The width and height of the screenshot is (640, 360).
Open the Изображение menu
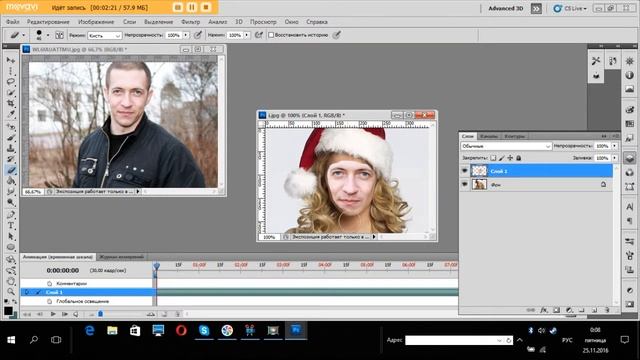tap(96, 22)
